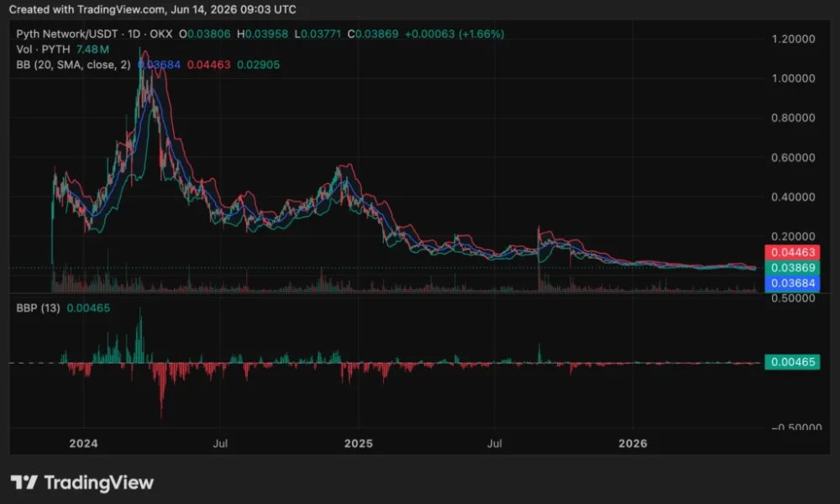Click the 0.60000 price axis label

[x=794, y=157]
